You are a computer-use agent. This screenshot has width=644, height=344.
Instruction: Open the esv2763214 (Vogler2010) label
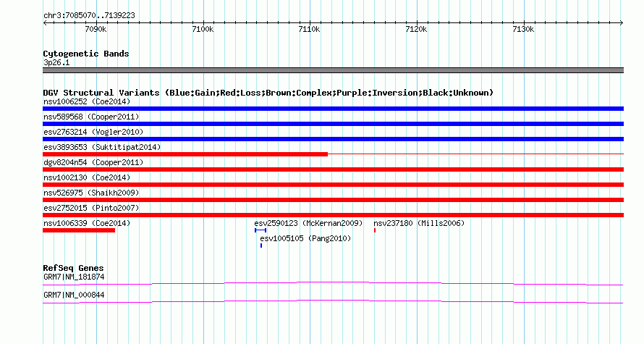coord(93,132)
